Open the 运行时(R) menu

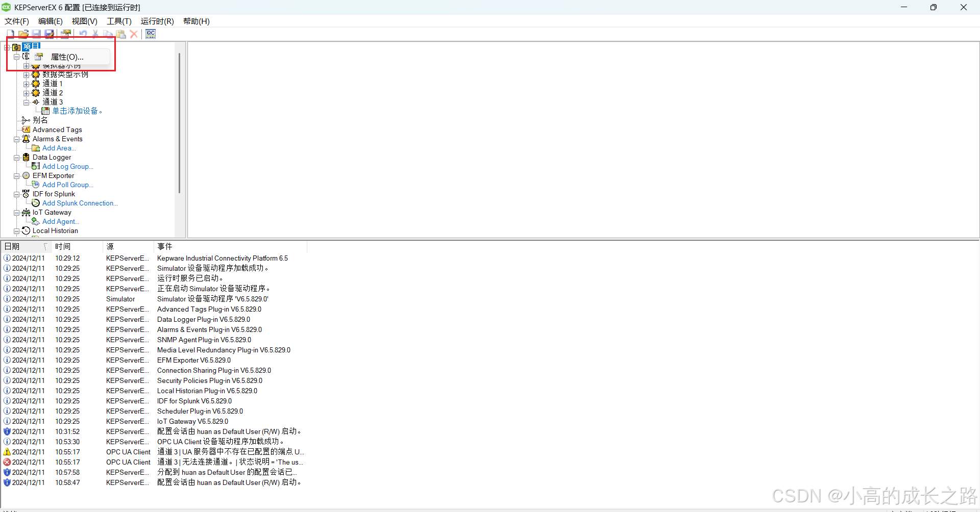157,21
